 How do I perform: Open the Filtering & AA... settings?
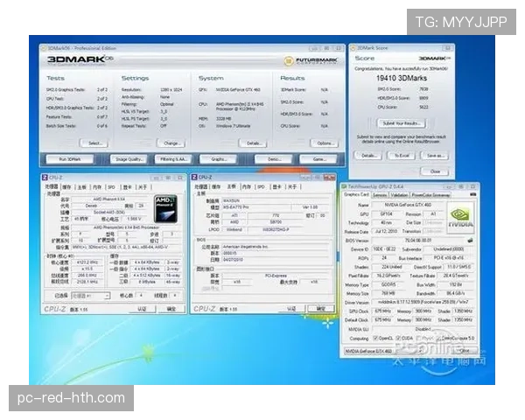pyautogui.click(x=173, y=159)
